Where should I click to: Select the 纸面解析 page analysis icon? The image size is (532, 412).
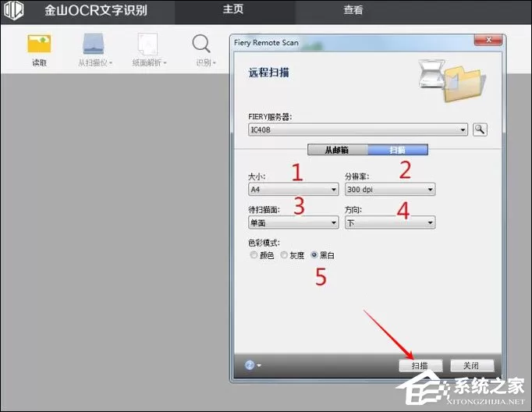(147, 44)
